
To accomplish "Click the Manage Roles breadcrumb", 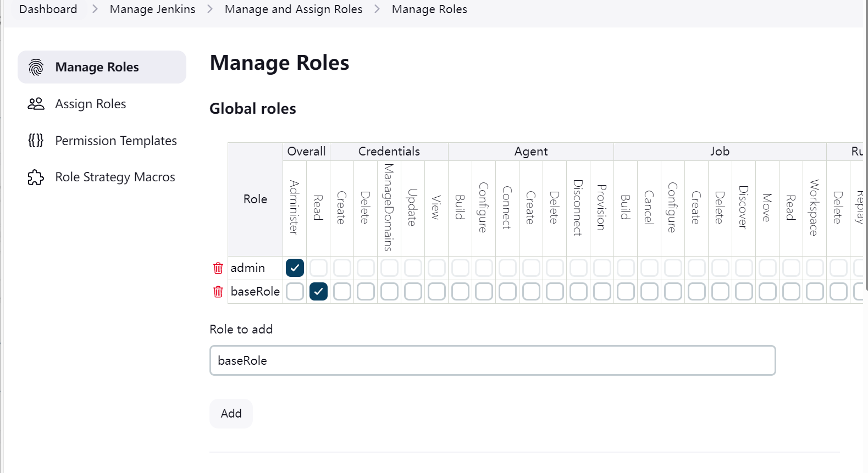I will pyautogui.click(x=429, y=9).
